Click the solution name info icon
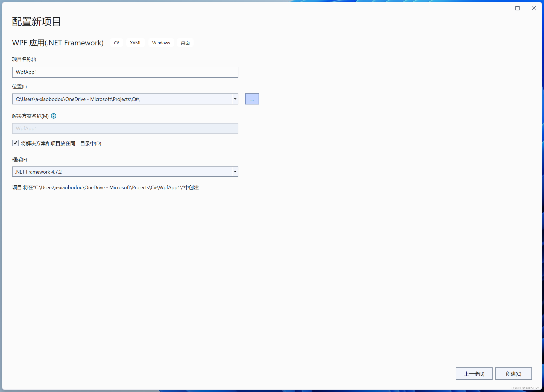Viewport: 544px width, 392px height. pyautogui.click(x=54, y=116)
